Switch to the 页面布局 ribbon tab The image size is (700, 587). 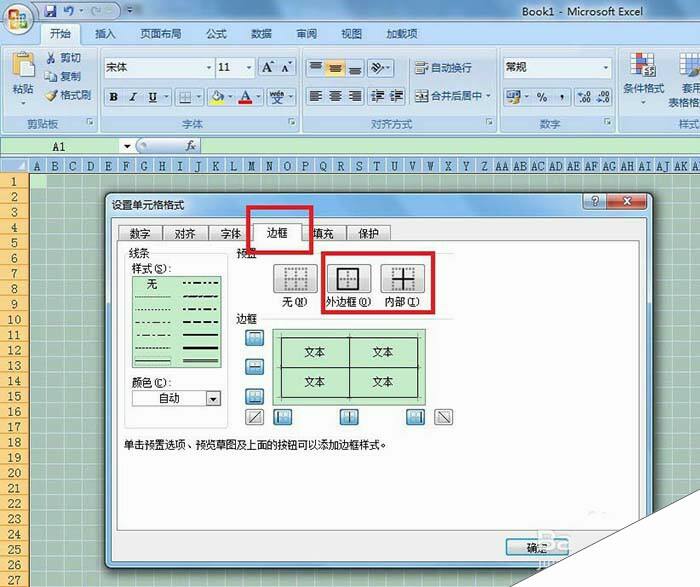point(161,34)
